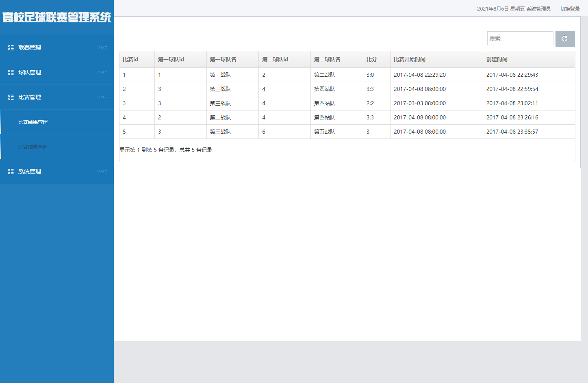The width and height of the screenshot is (588, 383).
Task: Focus the 搜索 search input field
Action: coord(520,39)
